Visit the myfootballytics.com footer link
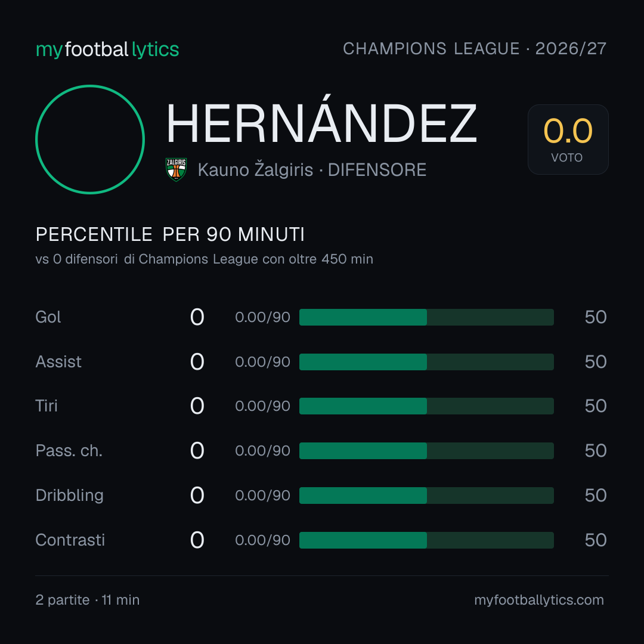 click(539, 600)
